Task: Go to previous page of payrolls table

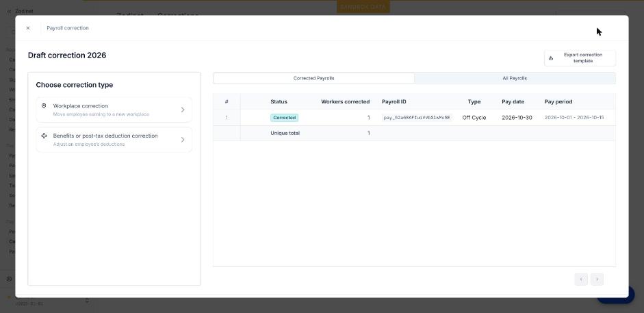Action: [x=581, y=279]
